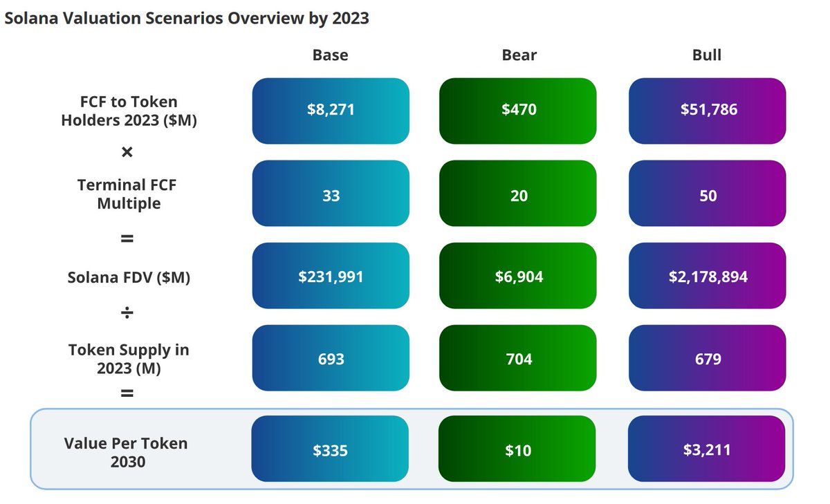Click Base value per token $335
This screenshot has width=830, height=504.
[x=330, y=449]
